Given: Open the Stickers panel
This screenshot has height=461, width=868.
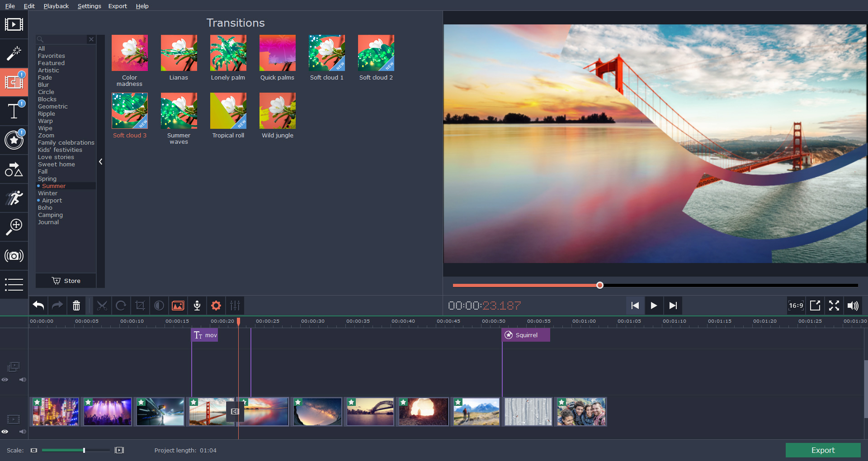Looking at the screenshot, I should (x=14, y=140).
